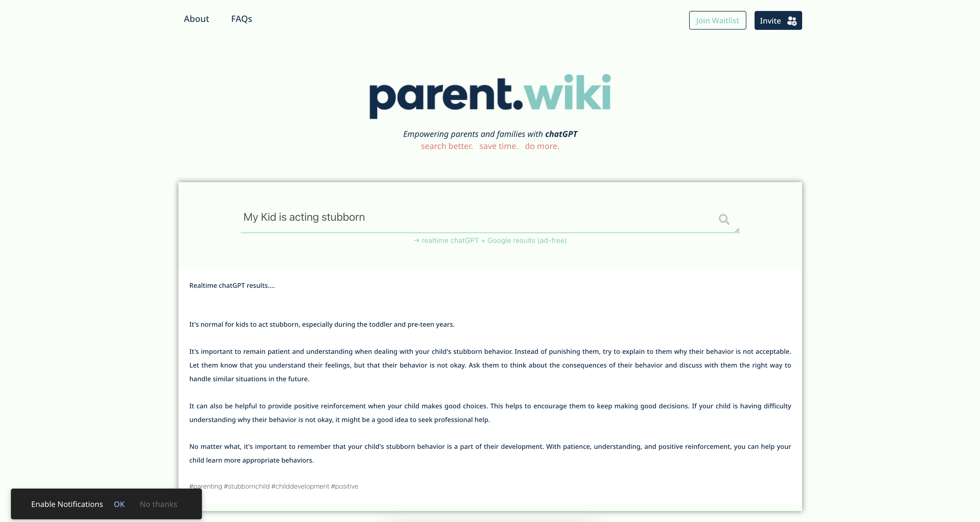Click the #parenting hashtag link

(x=205, y=486)
